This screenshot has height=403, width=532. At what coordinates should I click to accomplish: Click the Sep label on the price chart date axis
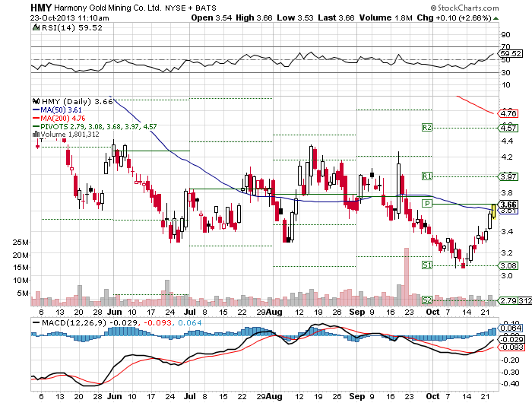[x=357, y=312]
